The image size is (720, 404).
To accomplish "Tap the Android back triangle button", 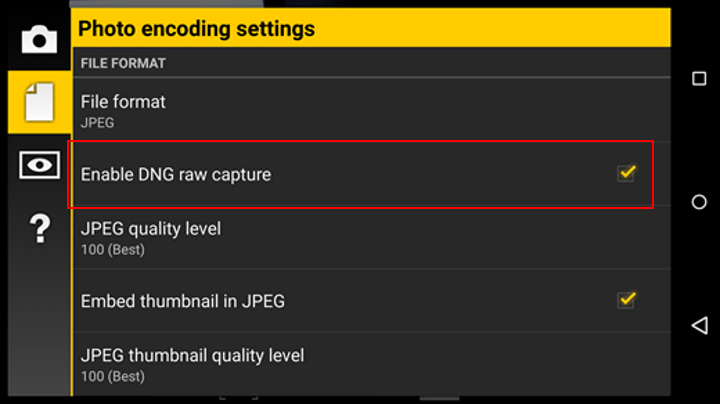I will 699,326.
